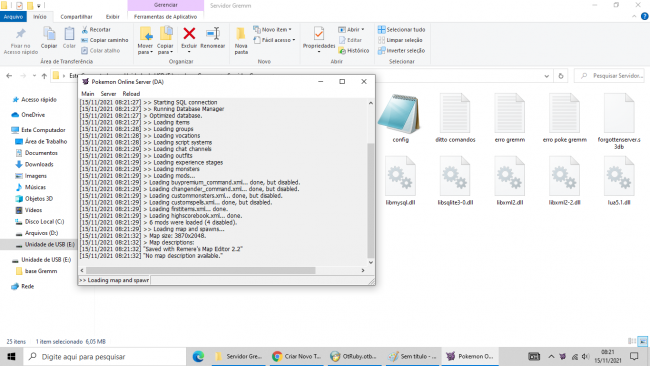This screenshot has width=650, height=366.
Task: Select libsqlite3-0.dll file
Action: tap(455, 181)
